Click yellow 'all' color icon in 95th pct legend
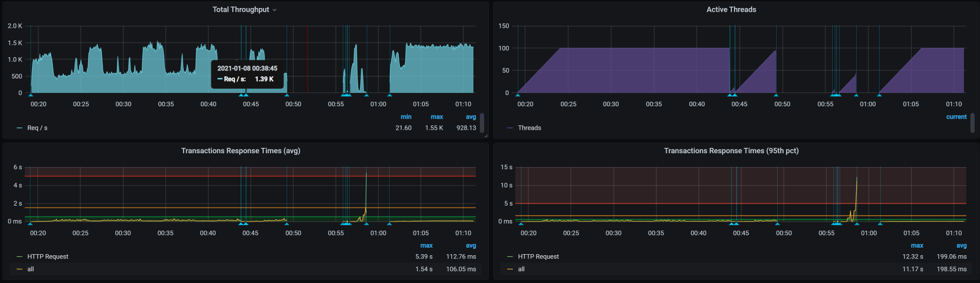This screenshot has width=980, height=283. click(510, 269)
